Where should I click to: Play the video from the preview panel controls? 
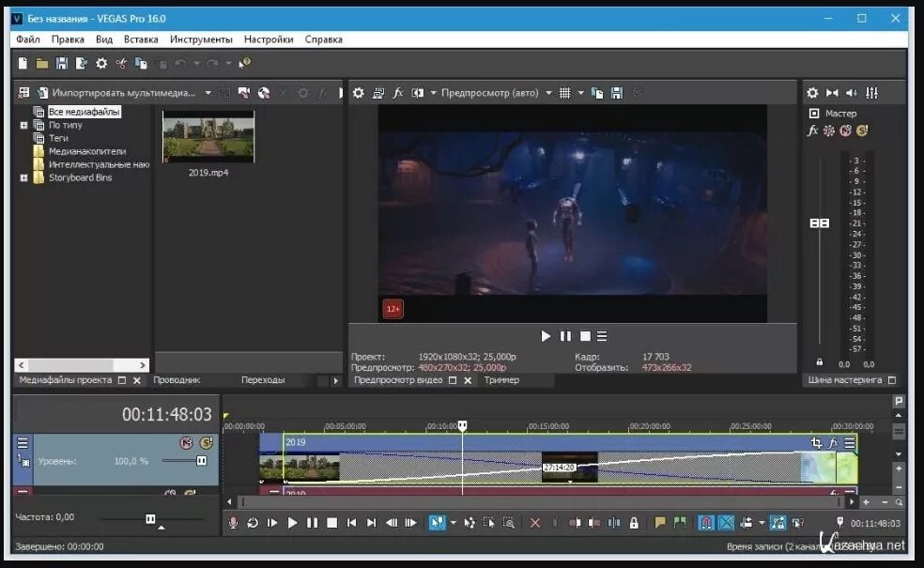click(546, 336)
